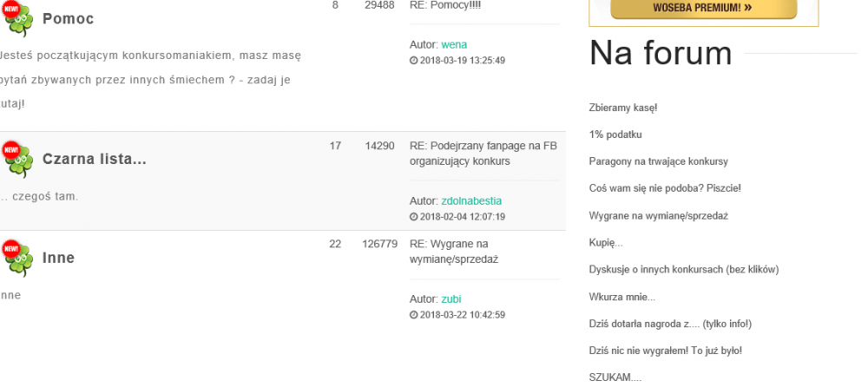Click the clover icon beside Inne

(17, 258)
